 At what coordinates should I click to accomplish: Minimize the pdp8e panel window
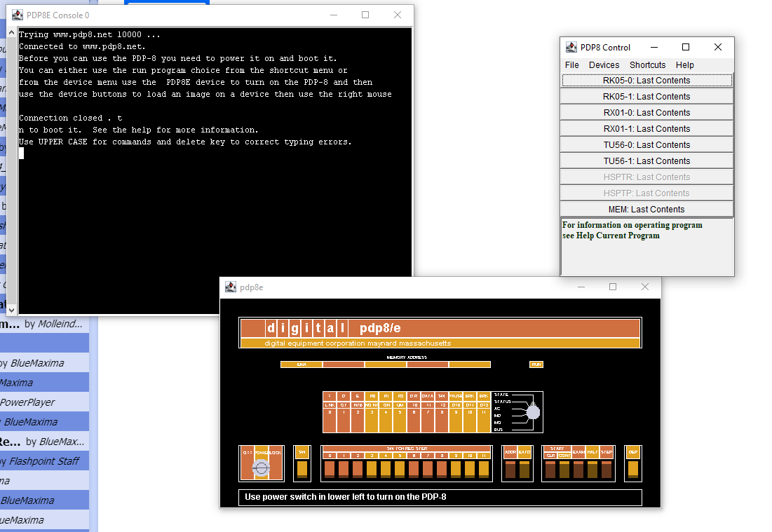click(x=581, y=287)
